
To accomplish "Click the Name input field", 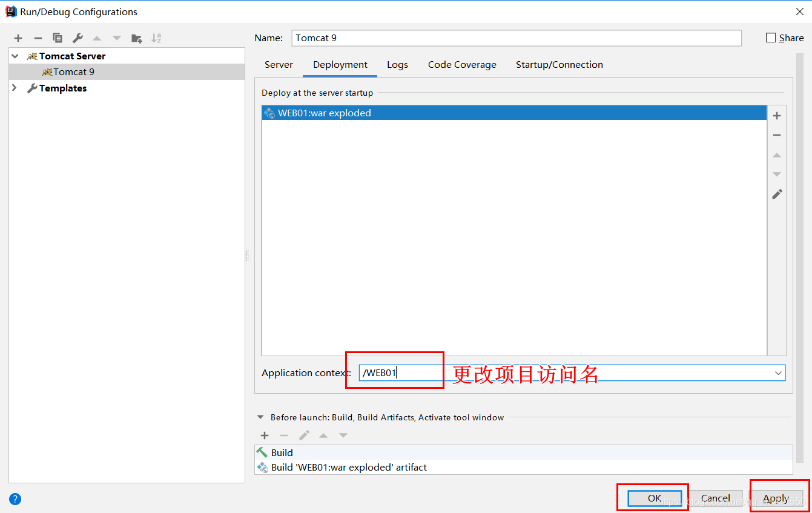I will [x=517, y=38].
